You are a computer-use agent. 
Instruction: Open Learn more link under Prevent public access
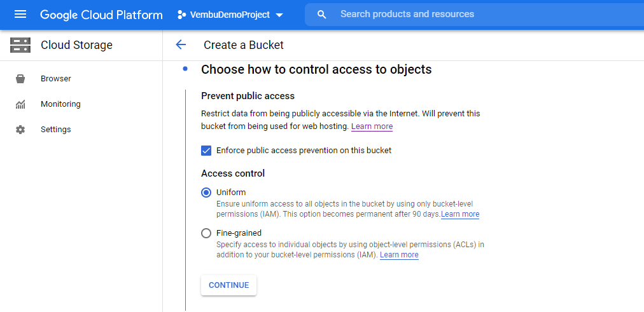click(372, 126)
